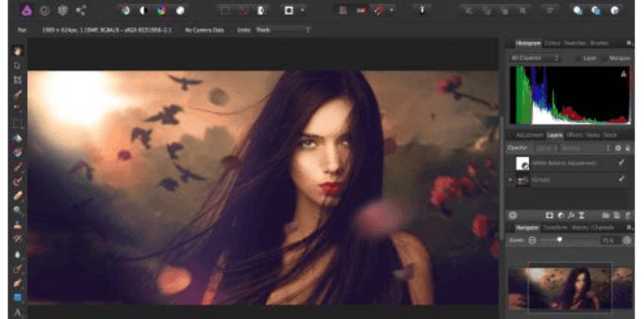
Task: Click the Navigator zoom slider handle
Action: tap(559, 240)
